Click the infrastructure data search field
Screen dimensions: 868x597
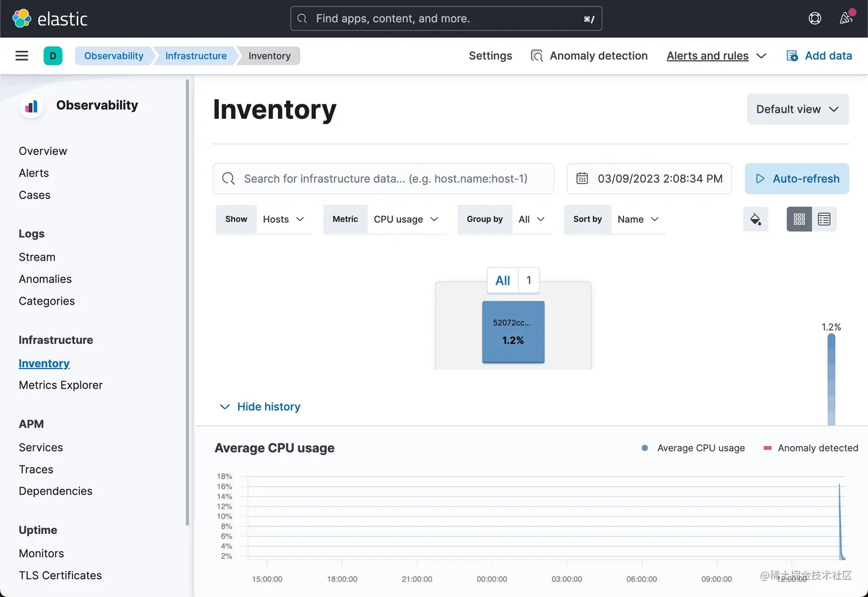[x=383, y=179]
